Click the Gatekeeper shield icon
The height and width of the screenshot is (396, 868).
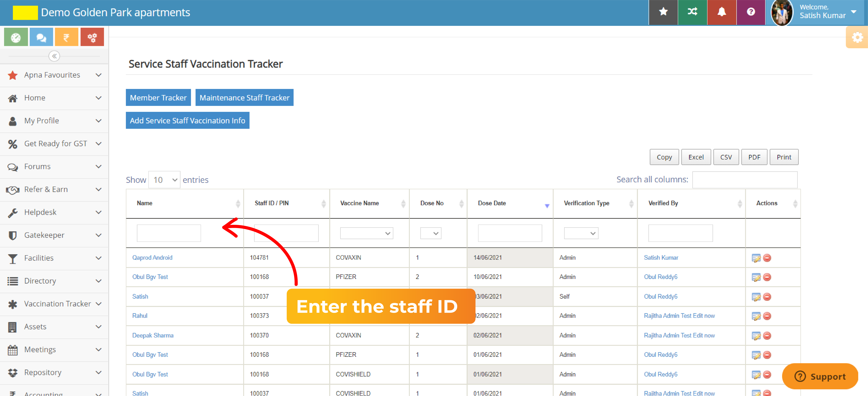(x=13, y=235)
